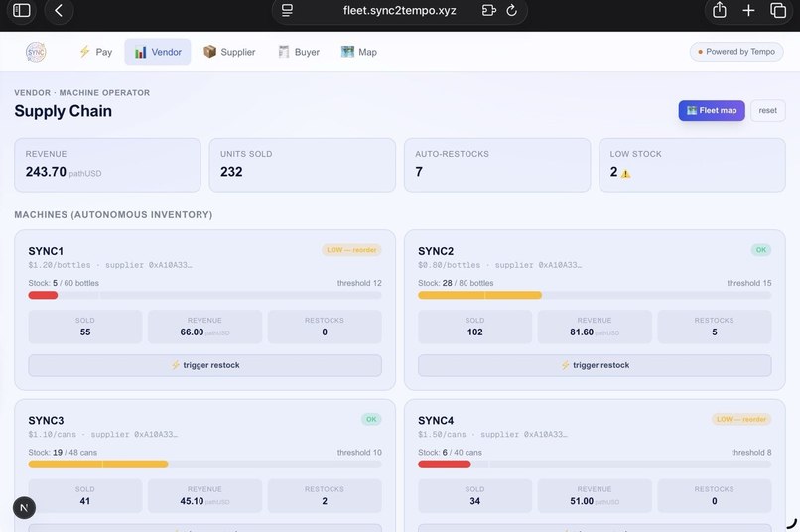Click the SYNC4 'LOW — reorder' badge
The image size is (800, 532).
741,419
